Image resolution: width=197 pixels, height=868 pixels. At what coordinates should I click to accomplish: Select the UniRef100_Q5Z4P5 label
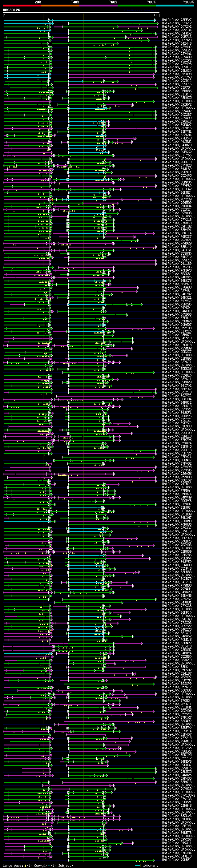(x=177, y=176)
